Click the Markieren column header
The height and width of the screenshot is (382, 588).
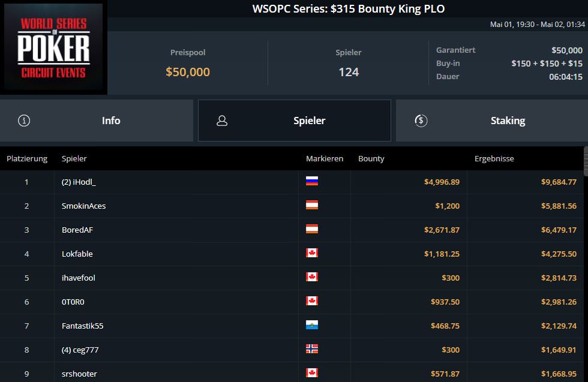tap(325, 159)
